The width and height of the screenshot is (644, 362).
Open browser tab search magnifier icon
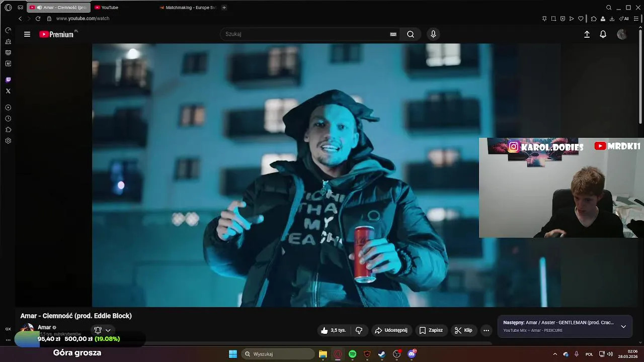pyautogui.click(x=609, y=8)
